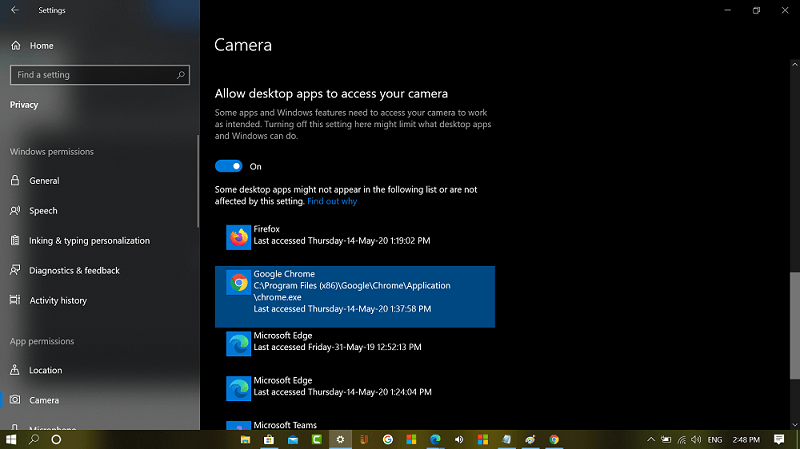Image resolution: width=800 pixels, height=449 pixels.
Task: Show hidden system tray icons
Action: pos(651,439)
